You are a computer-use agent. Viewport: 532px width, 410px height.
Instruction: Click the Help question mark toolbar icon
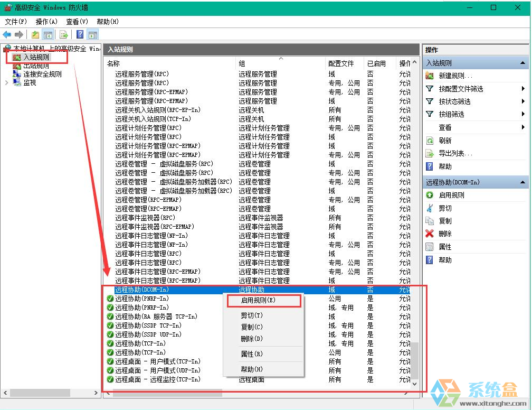[x=80, y=34]
